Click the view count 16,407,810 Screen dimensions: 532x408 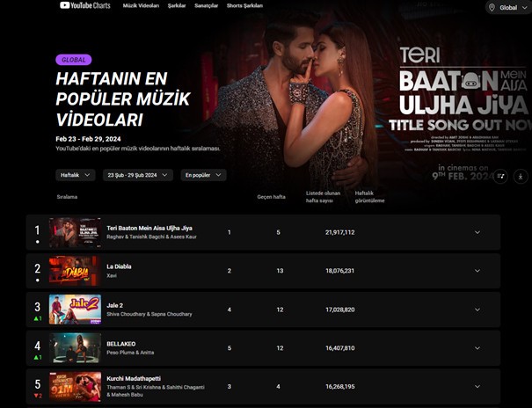340,348
